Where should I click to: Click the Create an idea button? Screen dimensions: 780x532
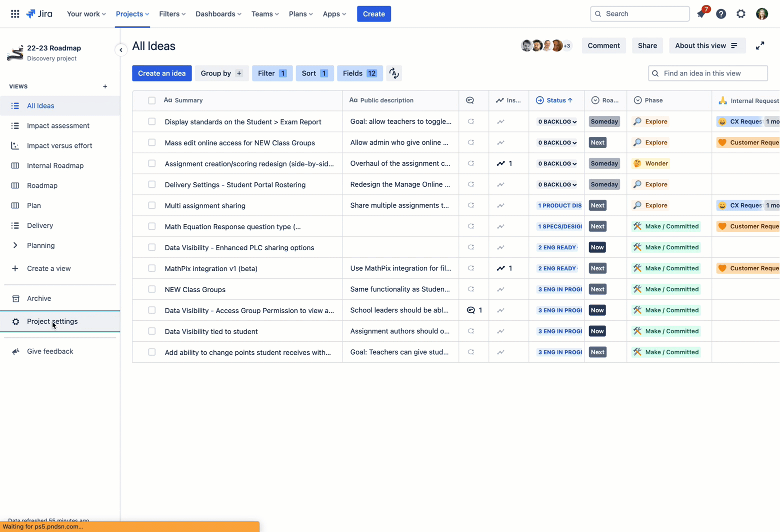pos(161,73)
